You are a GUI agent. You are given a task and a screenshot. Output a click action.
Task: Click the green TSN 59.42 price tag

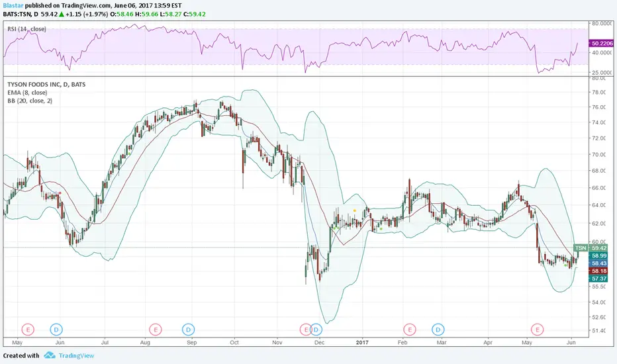[x=591, y=248]
